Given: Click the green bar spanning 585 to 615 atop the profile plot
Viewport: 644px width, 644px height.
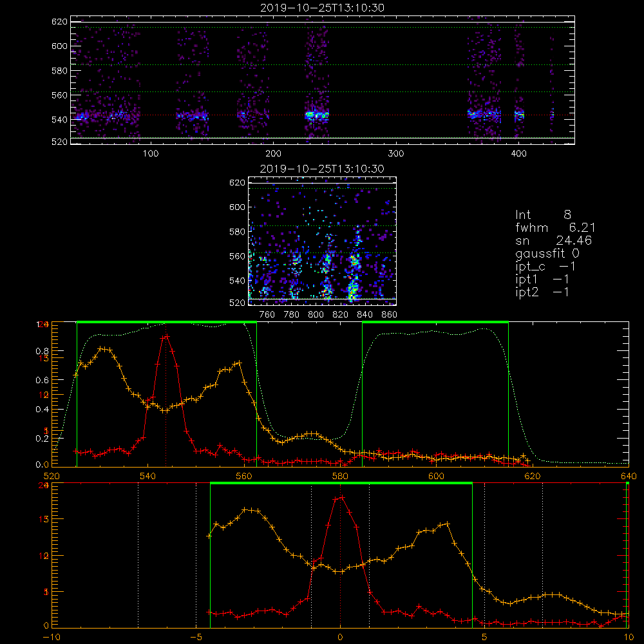Looking at the screenshot, I should tap(435, 322).
